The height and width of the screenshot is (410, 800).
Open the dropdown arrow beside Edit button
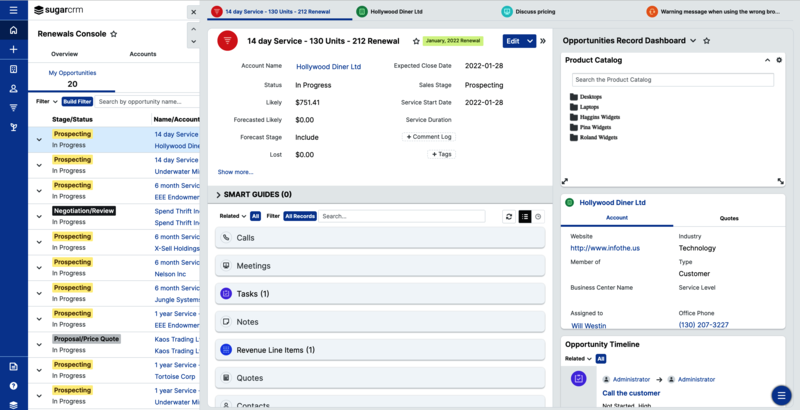coord(529,41)
